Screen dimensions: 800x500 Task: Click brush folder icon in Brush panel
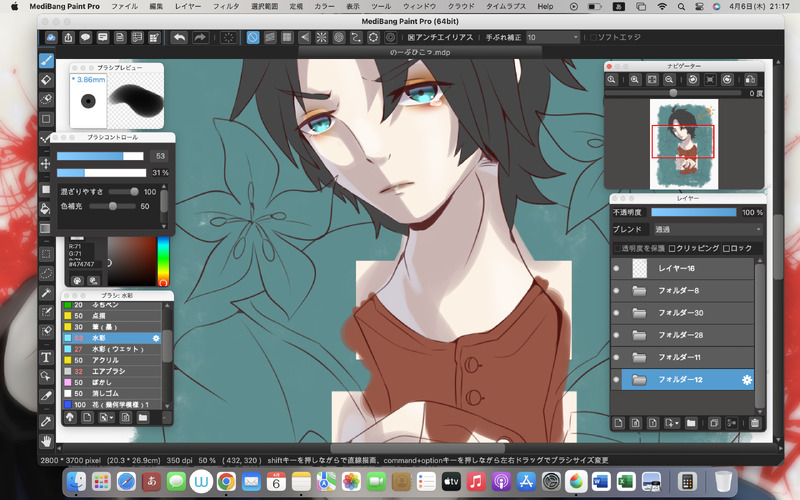[143, 417]
